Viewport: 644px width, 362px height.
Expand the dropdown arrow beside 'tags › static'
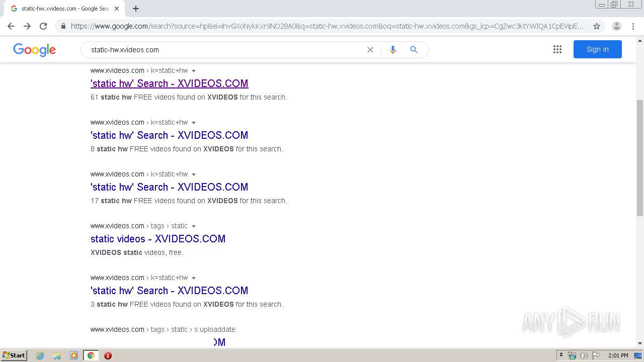194,226
